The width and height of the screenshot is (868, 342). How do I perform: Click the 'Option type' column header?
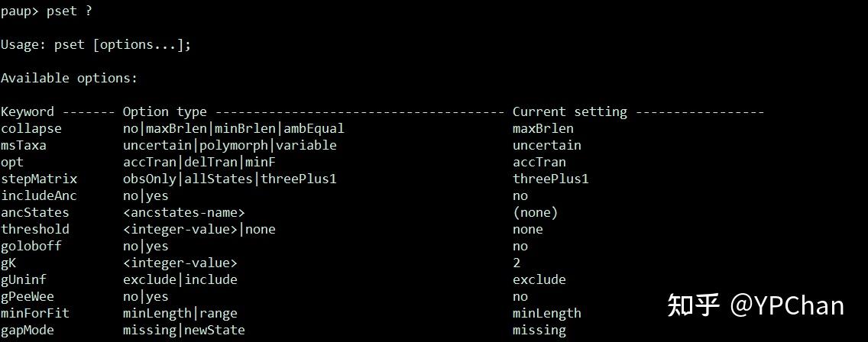tap(165, 111)
